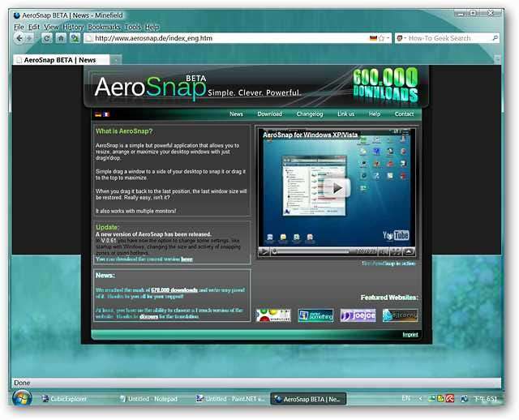Viewport: 519px width, 420px height.
Task: Open the Download page link
Action: [x=270, y=114]
